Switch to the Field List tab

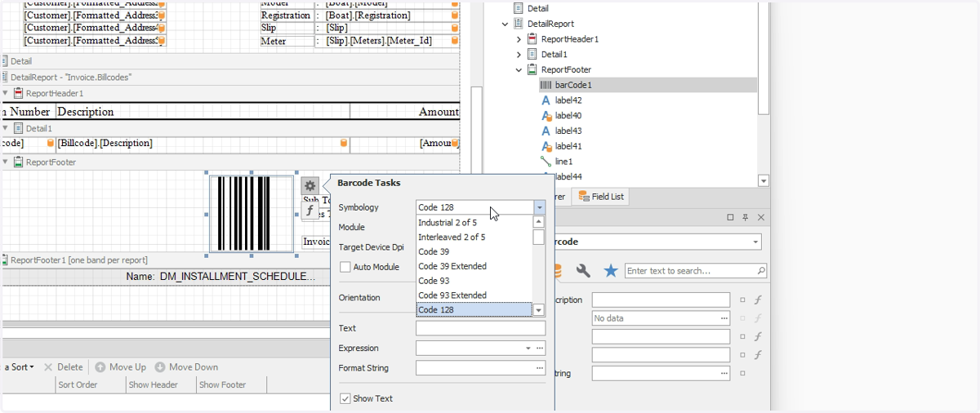tap(600, 196)
